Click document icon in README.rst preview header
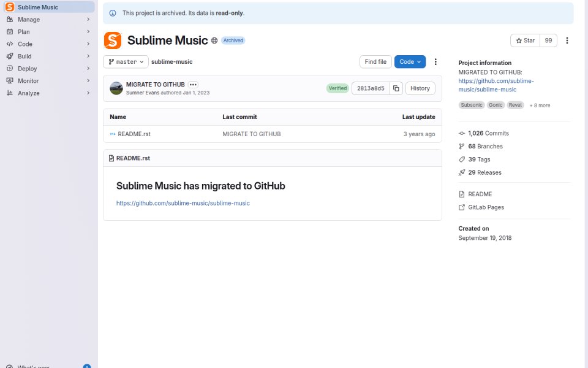 [111, 158]
